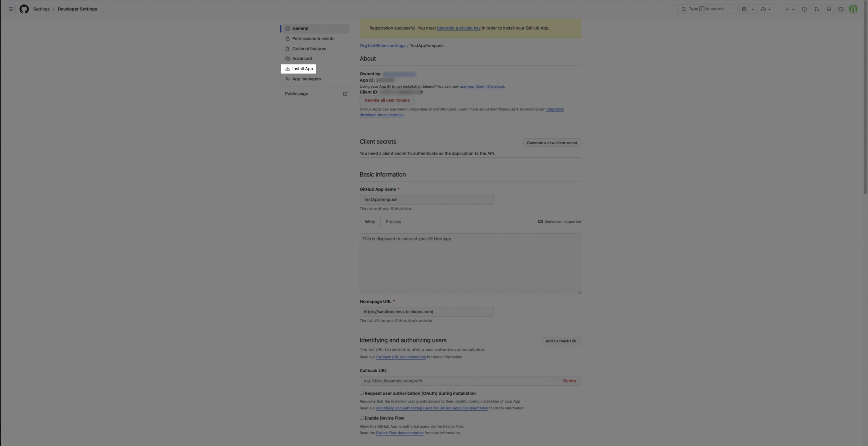Open Permissions & events in the sidebar
The height and width of the screenshot is (446, 868).
coord(316,39)
